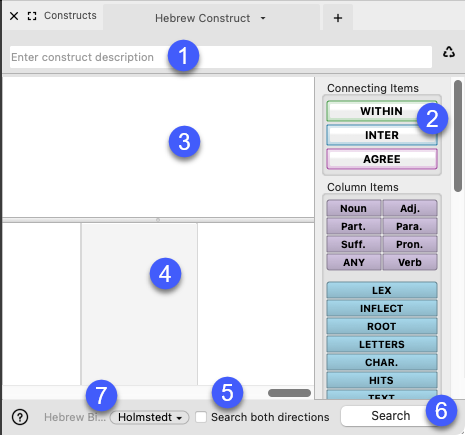Select the AGREE connecting item
Image resolution: width=465 pixels, height=435 pixels.
[x=382, y=159]
